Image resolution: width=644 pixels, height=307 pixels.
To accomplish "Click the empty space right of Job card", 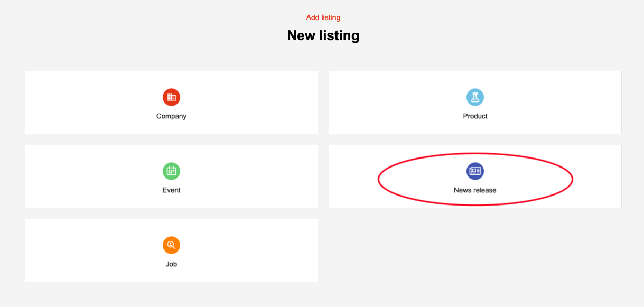I will [475, 250].
